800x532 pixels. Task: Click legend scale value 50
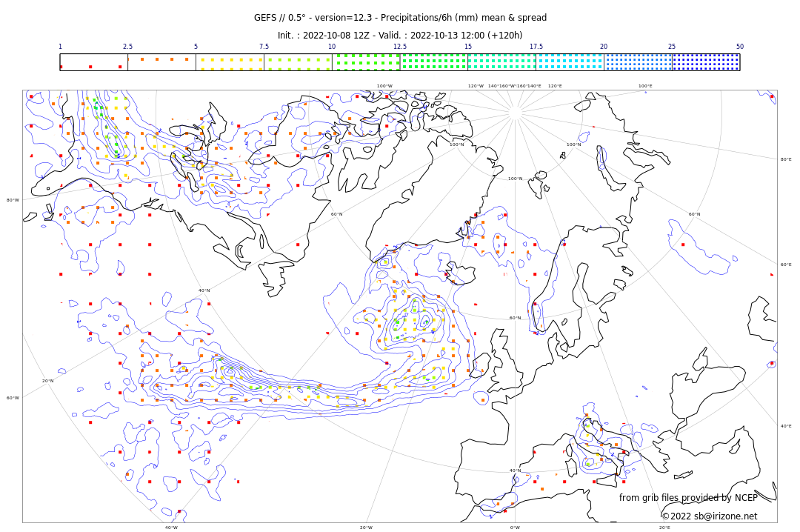(x=740, y=47)
